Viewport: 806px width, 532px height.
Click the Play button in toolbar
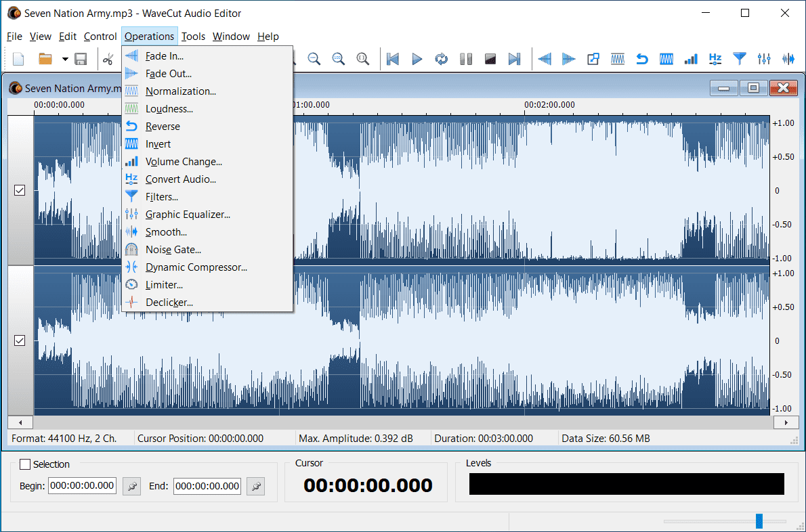[x=417, y=59]
